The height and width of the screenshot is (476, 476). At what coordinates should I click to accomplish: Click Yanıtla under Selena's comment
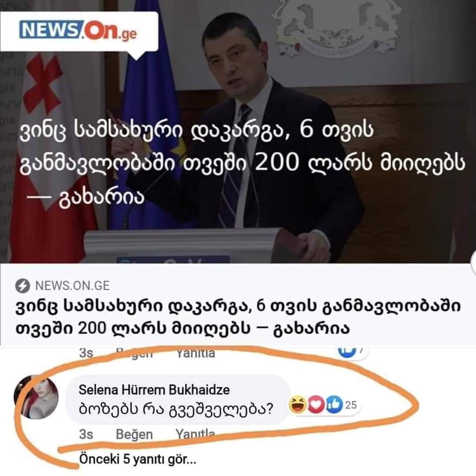tap(195, 434)
